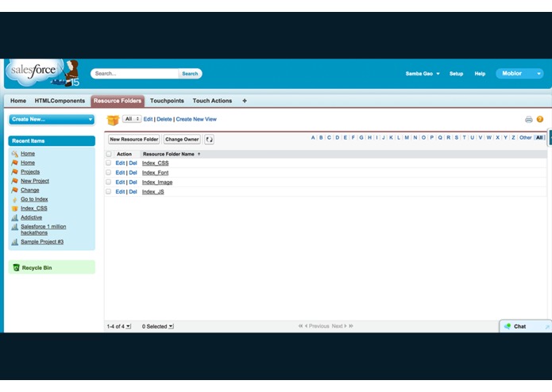Open the 1-4 of 4 records dropdown
This screenshot has height=392, width=552.
[119, 327]
